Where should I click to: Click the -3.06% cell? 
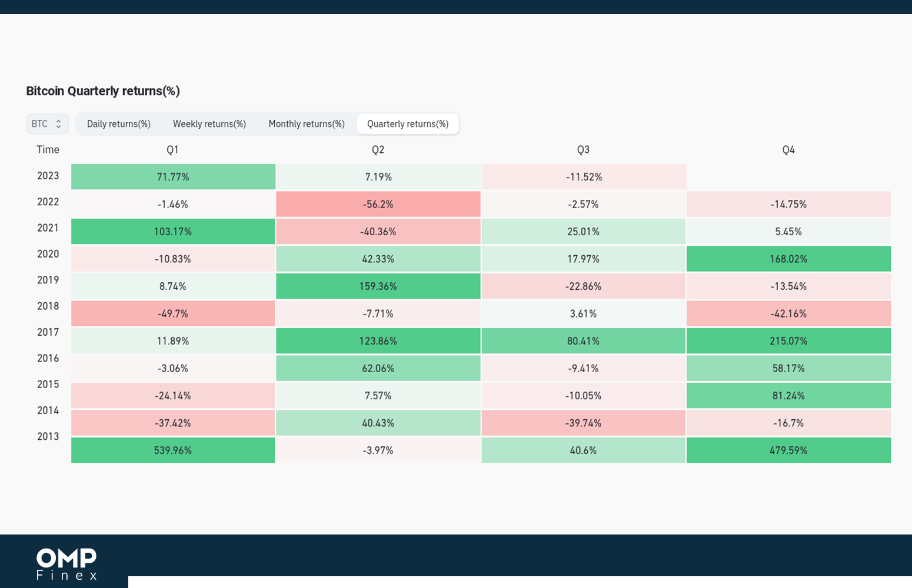173,368
